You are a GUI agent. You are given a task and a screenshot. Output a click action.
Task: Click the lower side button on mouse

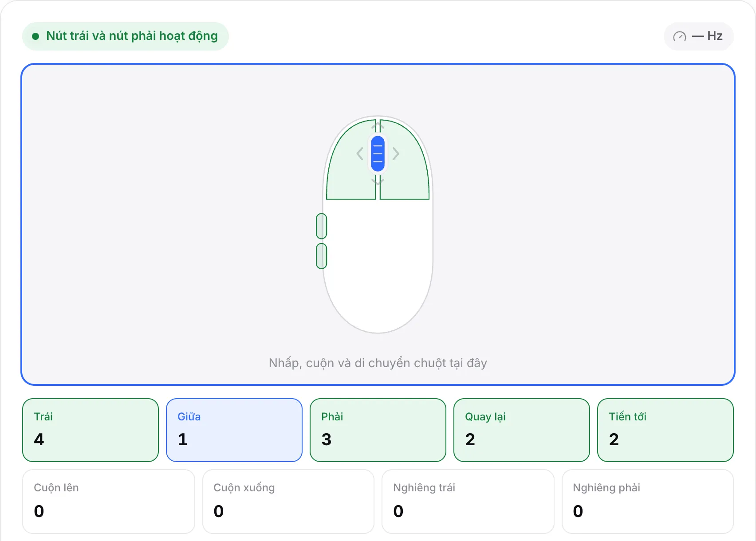[322, 256]
